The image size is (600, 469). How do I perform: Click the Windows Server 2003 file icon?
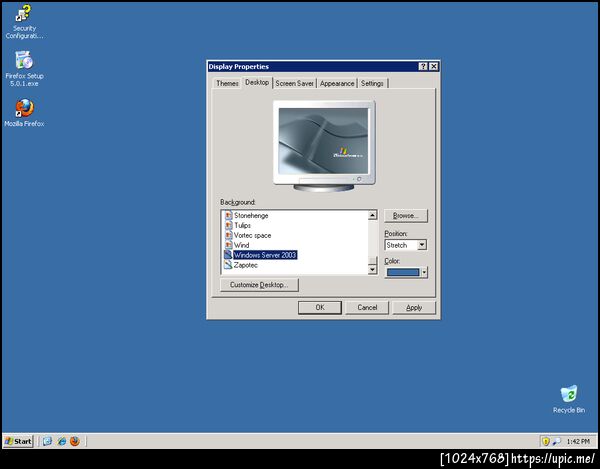coord(228,255)
